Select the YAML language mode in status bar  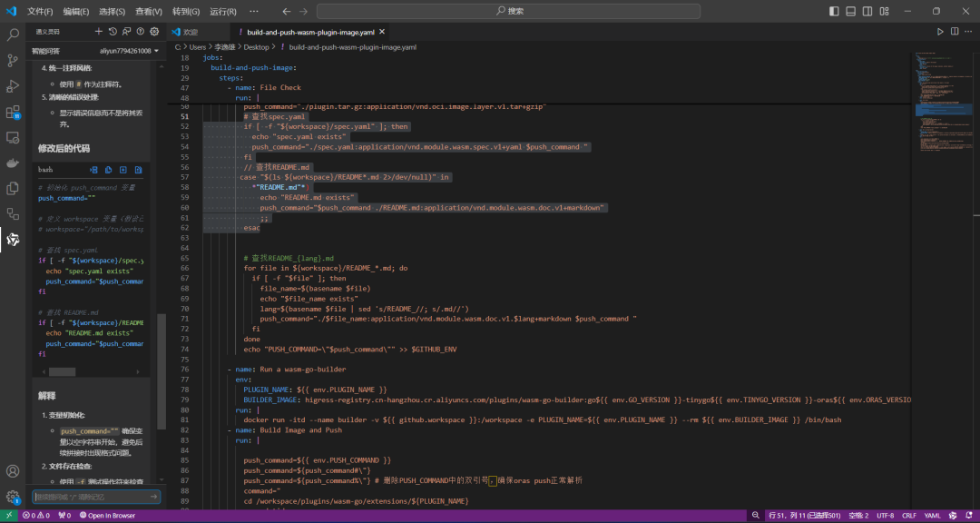[933, 516]
